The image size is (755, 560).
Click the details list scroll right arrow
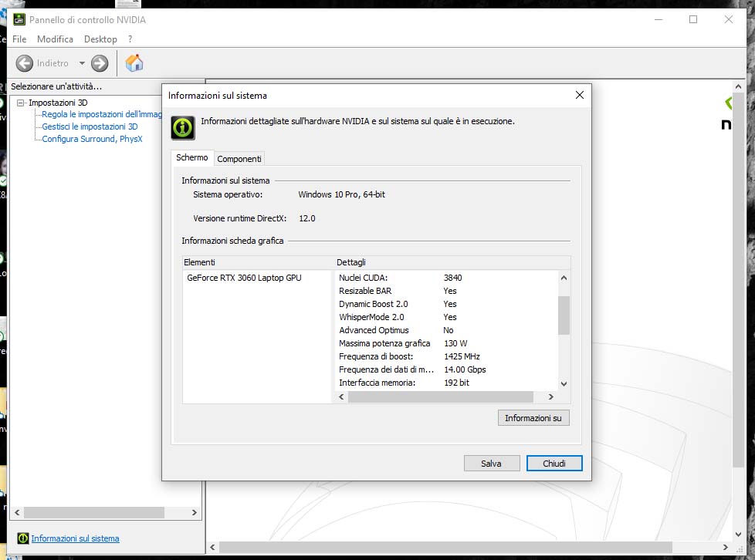pyautogui.click(x=551, y=397)
